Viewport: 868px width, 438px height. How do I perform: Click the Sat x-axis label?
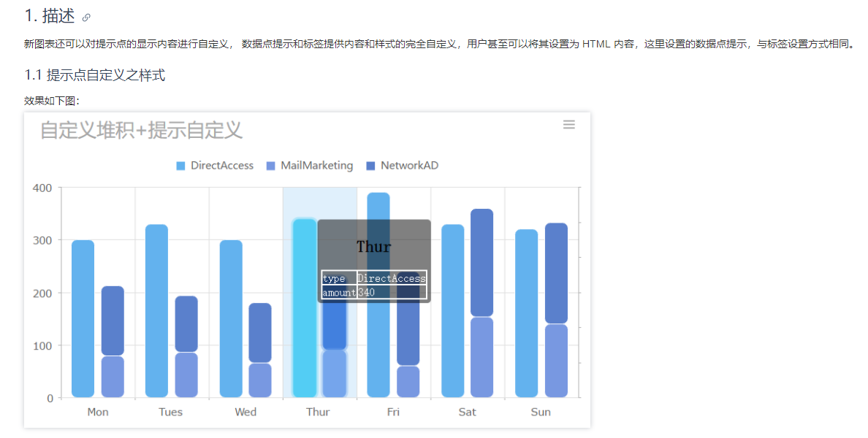tap(467, 412)
